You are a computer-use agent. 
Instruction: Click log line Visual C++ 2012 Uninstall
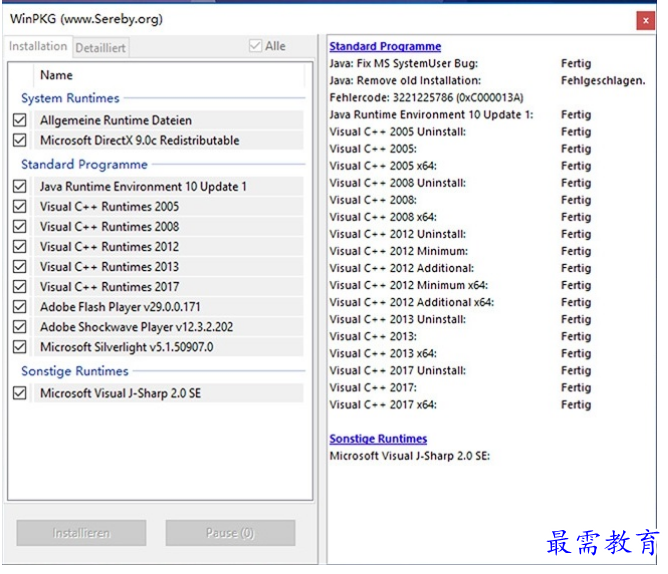[397, 234]
